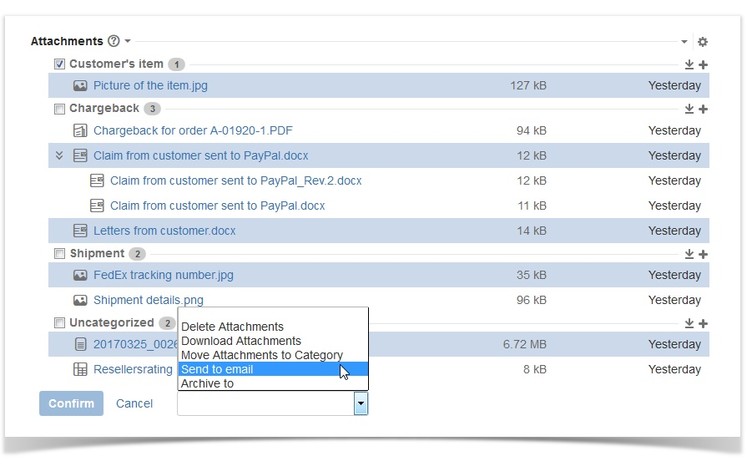Open Letters from customer.docx file link
The width and height of the screenshot is (752, 476).
point(164,231)
